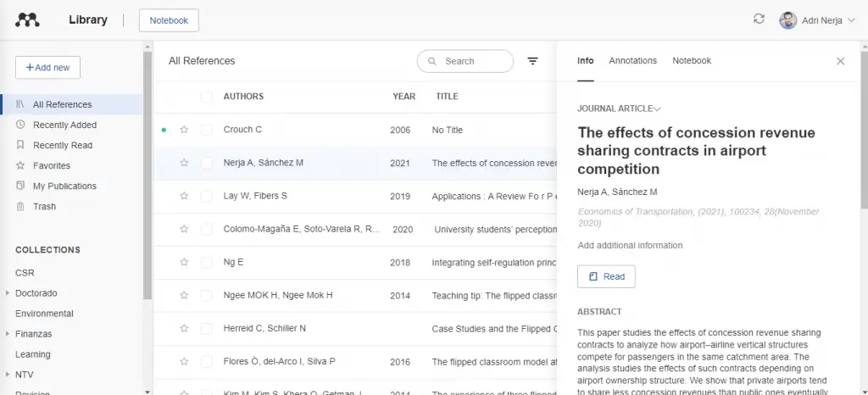Sort by the TITLE column header

pos(447,97)
